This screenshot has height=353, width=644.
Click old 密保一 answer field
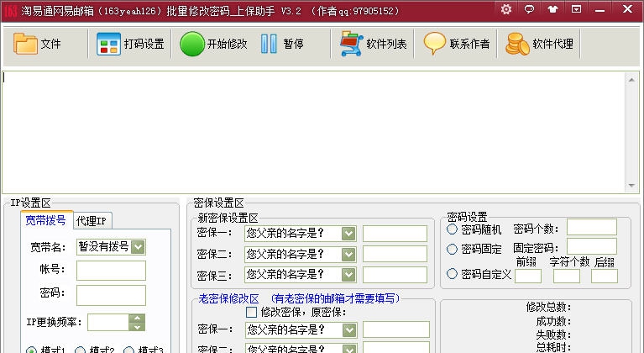coord(396,329)
